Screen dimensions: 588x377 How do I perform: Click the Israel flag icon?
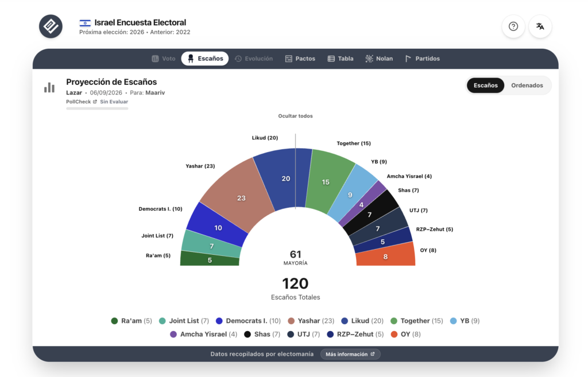pos(85,23)
